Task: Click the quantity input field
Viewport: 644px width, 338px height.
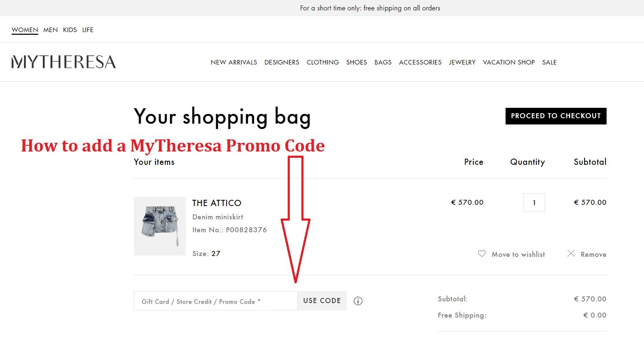Action: 534,202
